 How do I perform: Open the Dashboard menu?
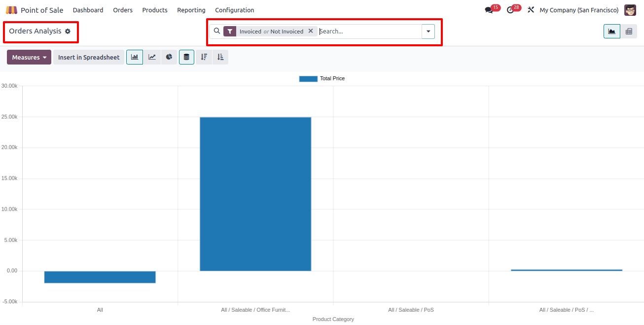click(x=88, y=10)
